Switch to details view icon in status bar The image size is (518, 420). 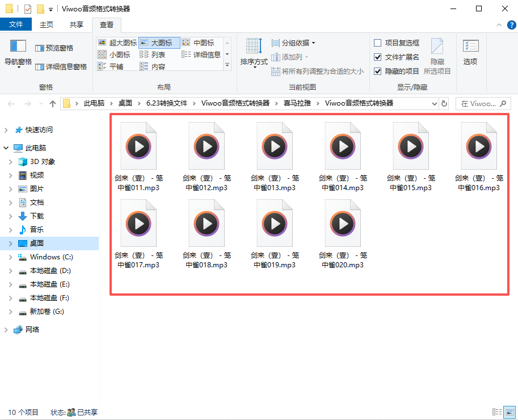tap(496, 411)
